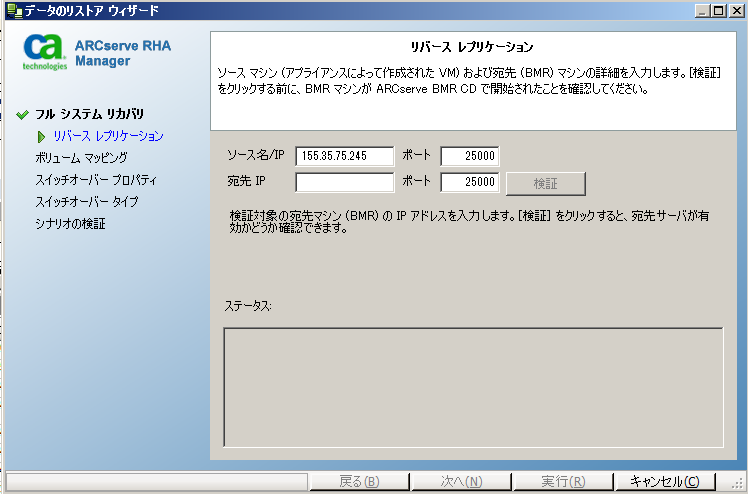The height and width of the screenshot is (494, 748).
Task: Click the キャンセル(C) cancel button
Action: click(x=665, y=482)
